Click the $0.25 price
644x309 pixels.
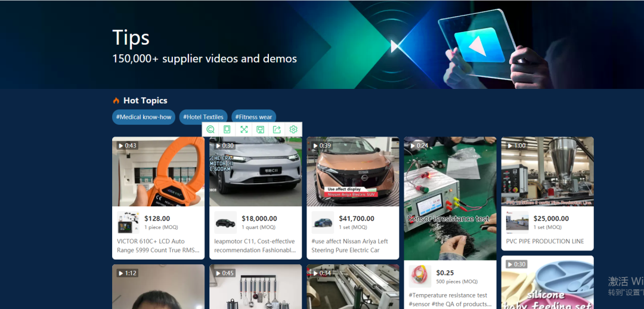tap(445, 273)
